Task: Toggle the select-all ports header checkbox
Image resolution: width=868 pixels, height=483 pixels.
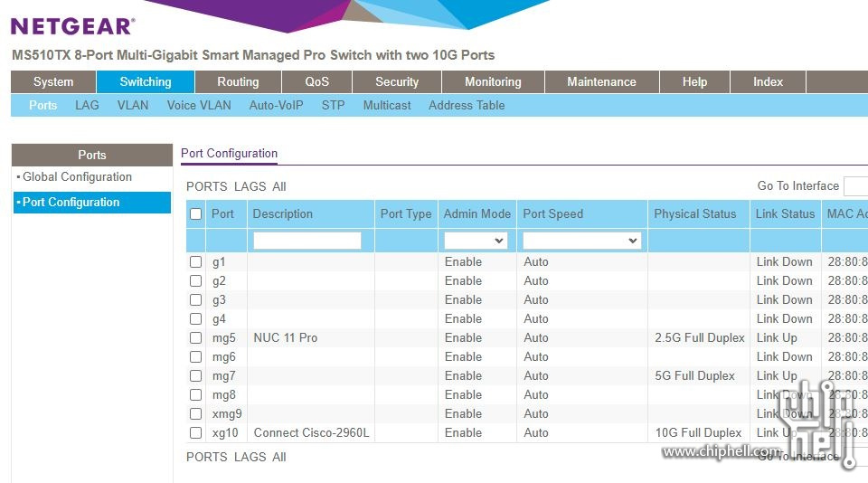Action: click(196, 213)
